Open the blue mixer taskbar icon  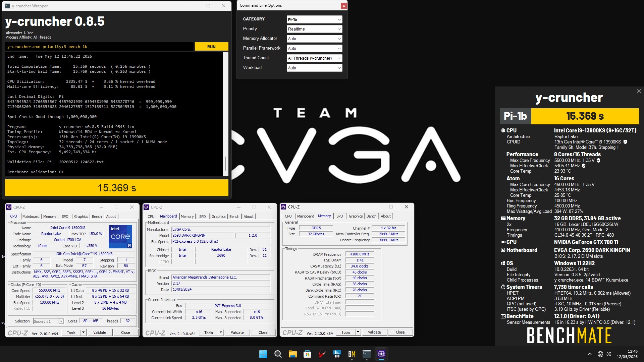337,354
